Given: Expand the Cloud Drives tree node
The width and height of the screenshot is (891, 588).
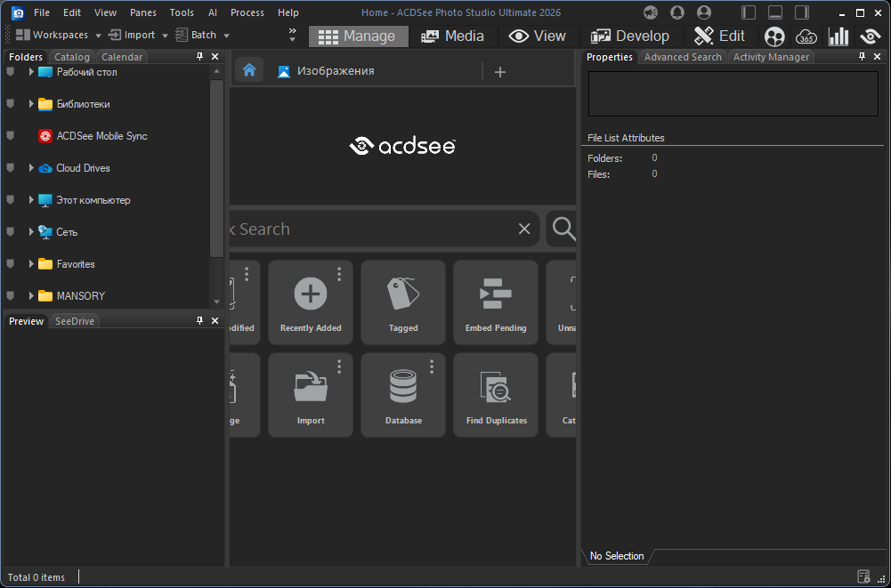Looking at the screenshot, I should [x=31, y=168].
